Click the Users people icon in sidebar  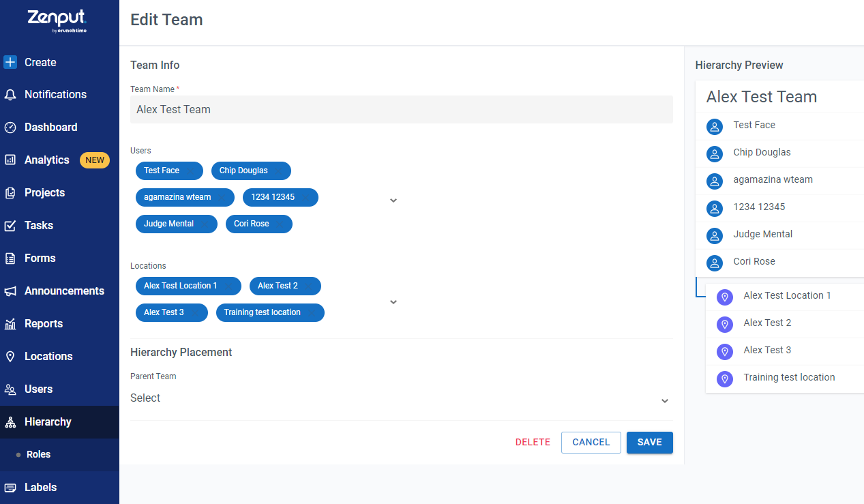click(x=10, y=389)
